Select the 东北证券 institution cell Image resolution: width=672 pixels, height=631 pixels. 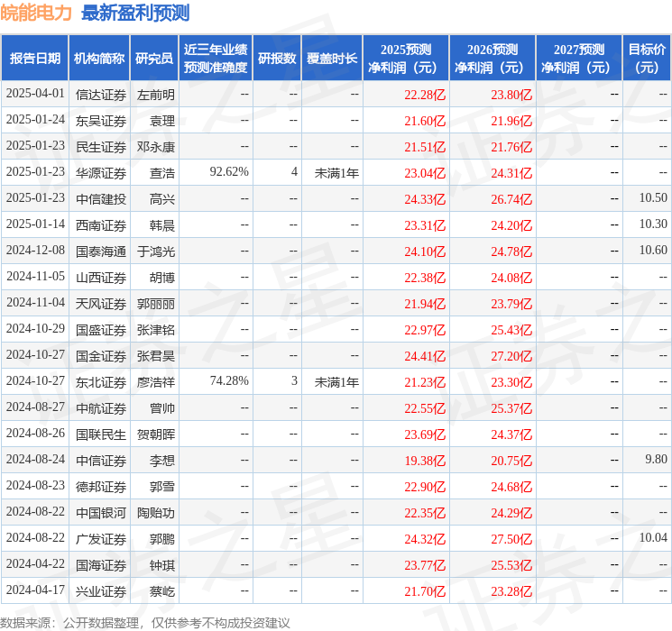coord(101,382)
